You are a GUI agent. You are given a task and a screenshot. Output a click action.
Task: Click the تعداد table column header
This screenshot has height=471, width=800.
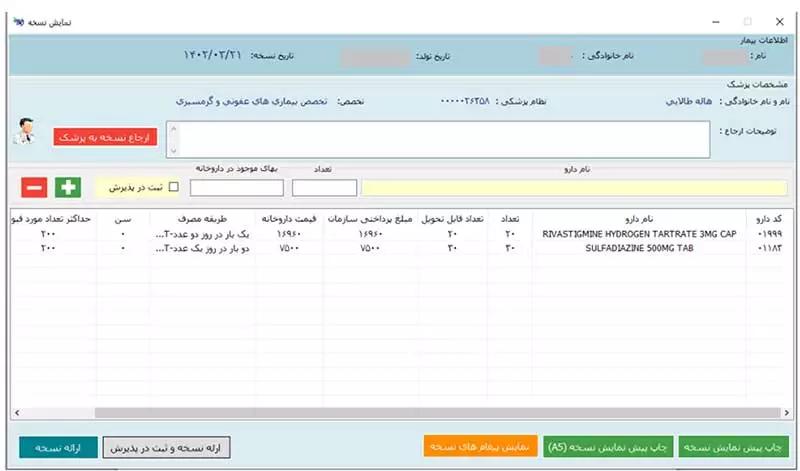click(x=510, y=219)
